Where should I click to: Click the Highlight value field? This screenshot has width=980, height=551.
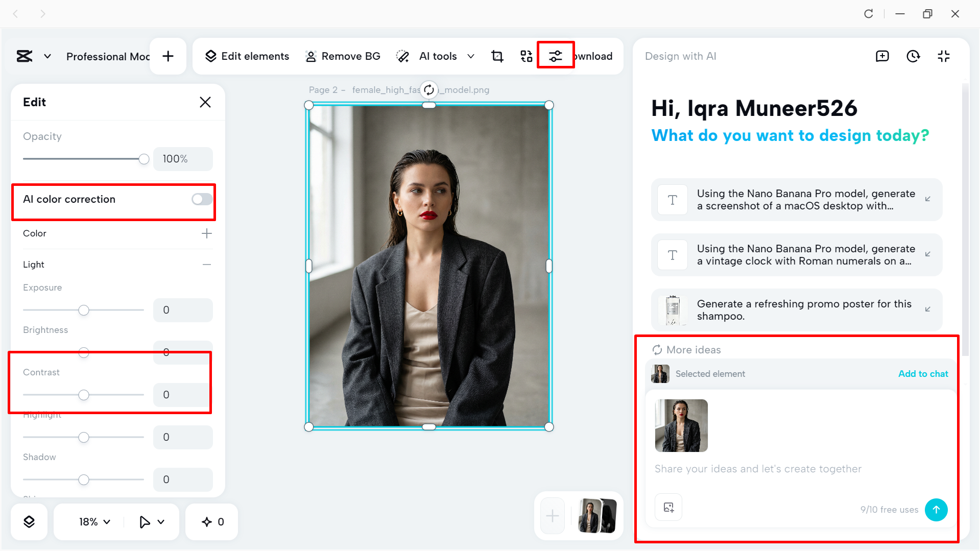[x=183, y=437]
